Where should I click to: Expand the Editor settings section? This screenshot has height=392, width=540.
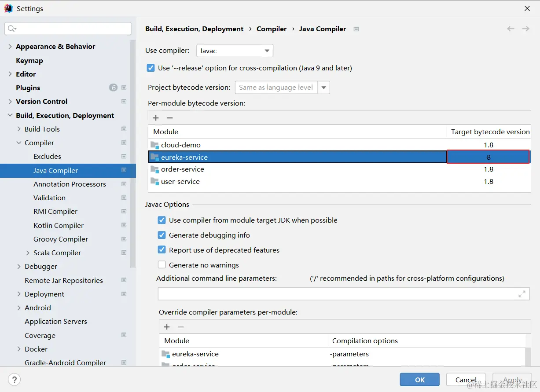[10, 74]
